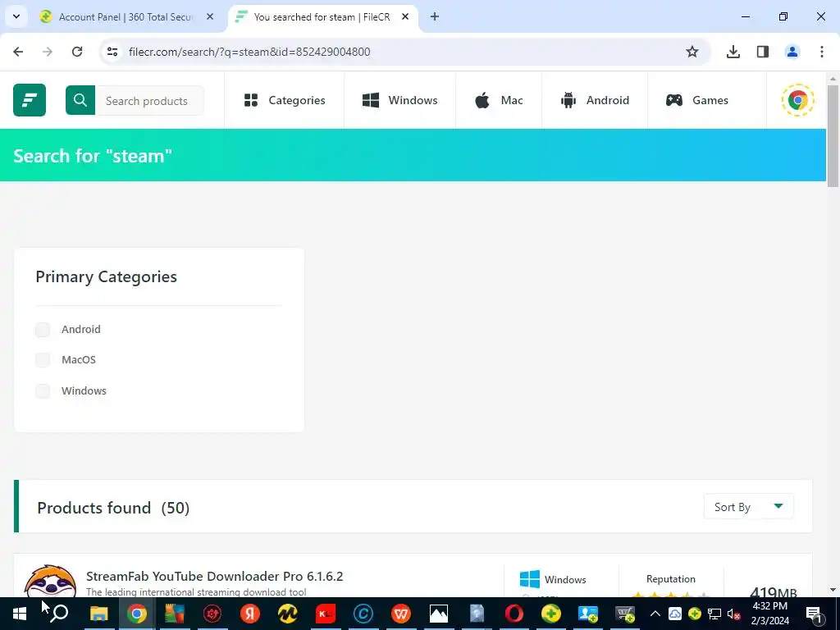Reload the current page

tap(77, 52)
